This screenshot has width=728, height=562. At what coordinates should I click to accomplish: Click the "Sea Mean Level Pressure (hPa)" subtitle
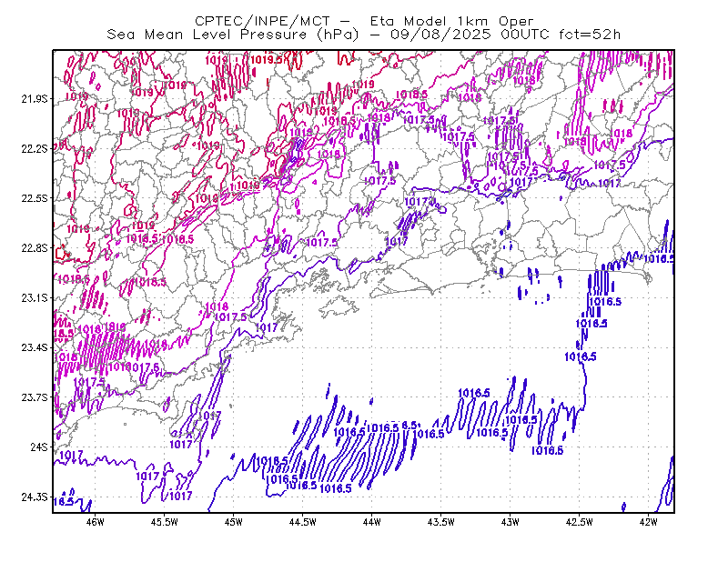point(233,35)
